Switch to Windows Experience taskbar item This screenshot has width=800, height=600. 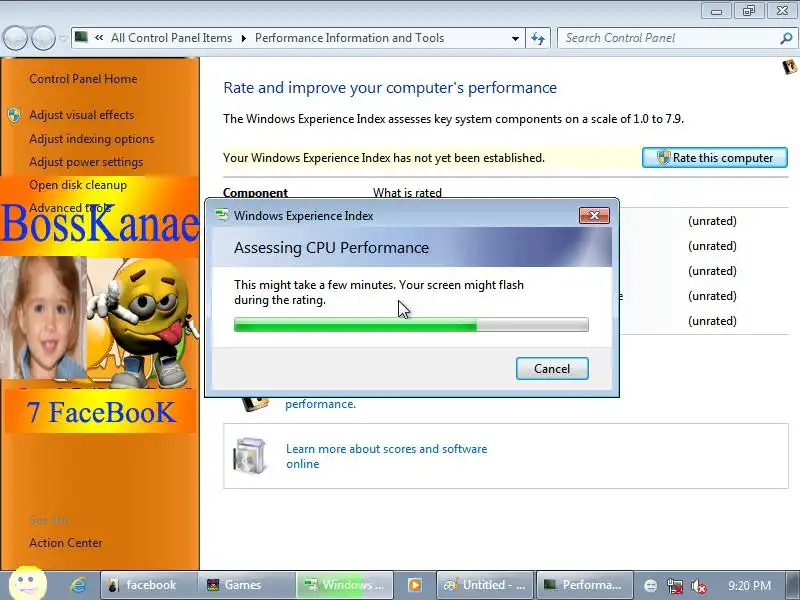click(x=344, y=585)
